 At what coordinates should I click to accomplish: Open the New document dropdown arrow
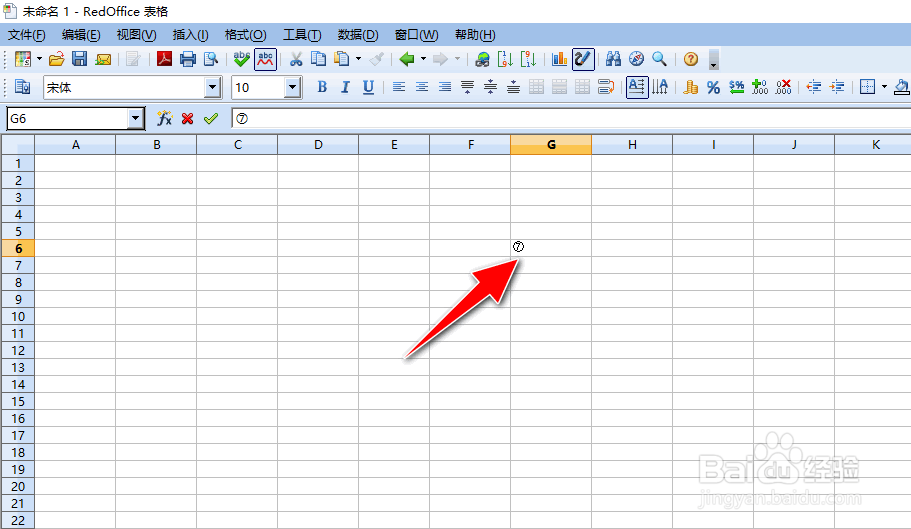(x=40, y=59)
